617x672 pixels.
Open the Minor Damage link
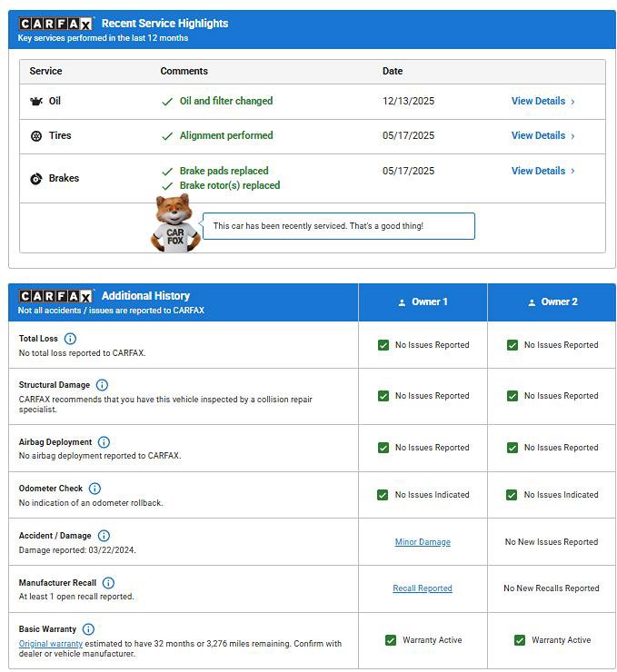pyautogui.click(x=423, y=542)
